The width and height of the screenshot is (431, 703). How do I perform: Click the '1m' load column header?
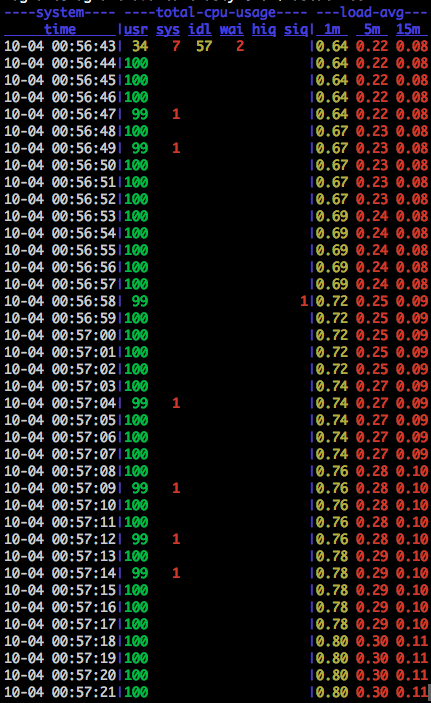click(332, 30)
